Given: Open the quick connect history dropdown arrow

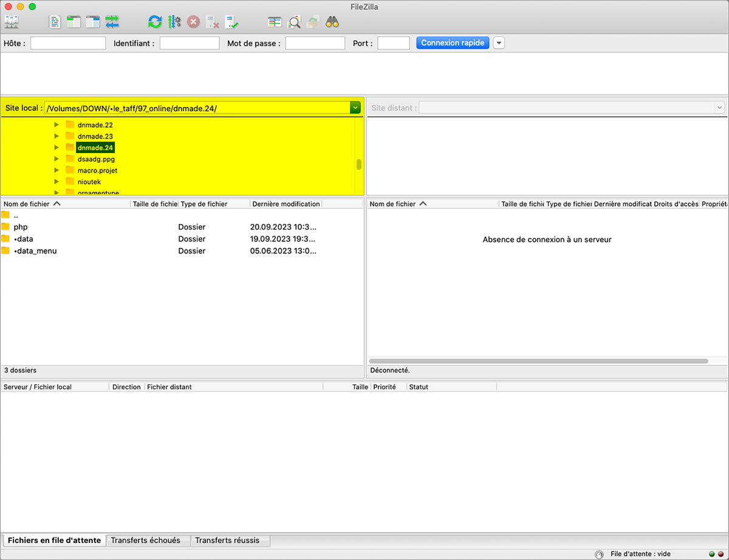Looking at the screenshot, I should [x=499, y=43].
